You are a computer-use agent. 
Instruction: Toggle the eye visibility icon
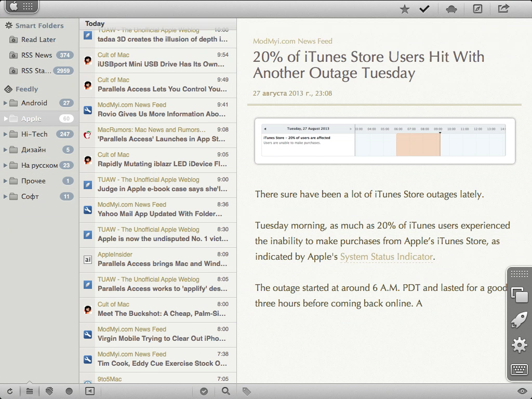tap(522, 391)
